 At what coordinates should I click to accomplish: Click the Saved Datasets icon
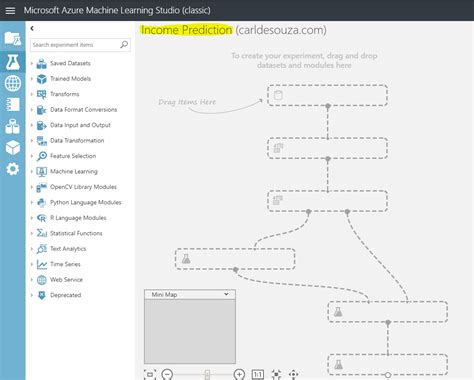tap(41, 63)
